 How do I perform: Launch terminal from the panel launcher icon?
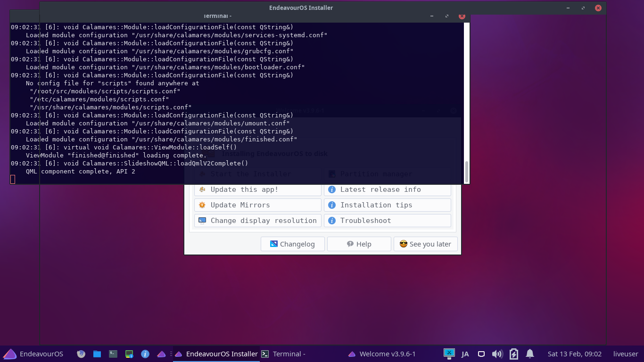tap(113, 354)
